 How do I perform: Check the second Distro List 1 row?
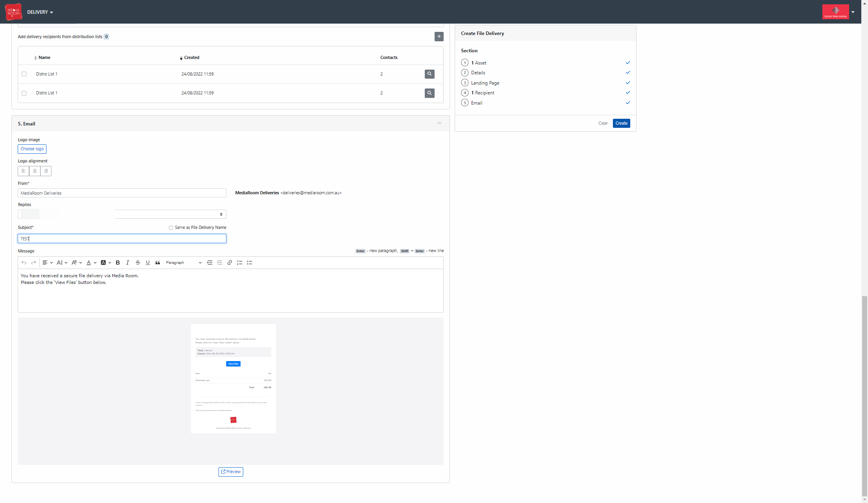24,93
